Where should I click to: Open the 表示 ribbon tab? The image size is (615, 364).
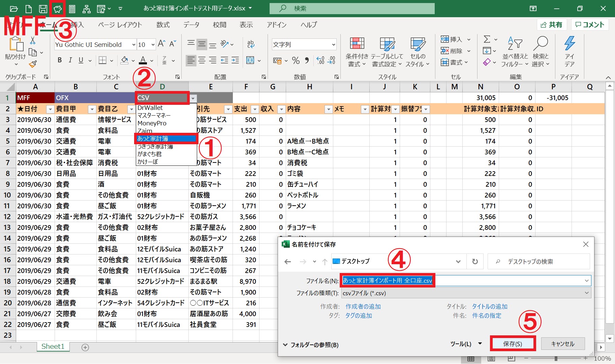click(246, 25)
